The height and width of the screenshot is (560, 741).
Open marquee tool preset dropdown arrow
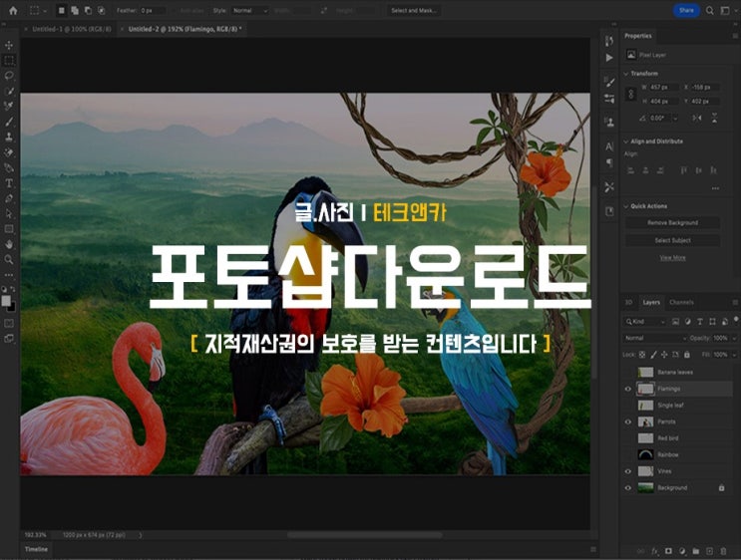pyautogui.click(x=45, y=10)
